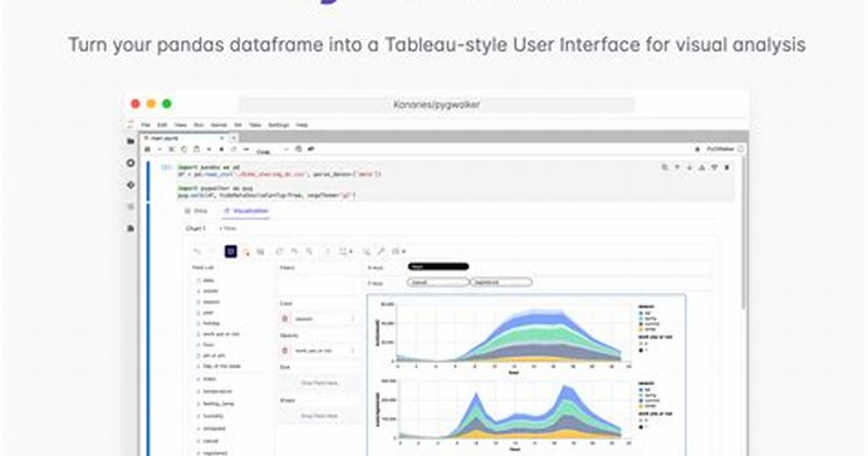Click the registered pill on the Y-axis shelf

click(501, 282)
